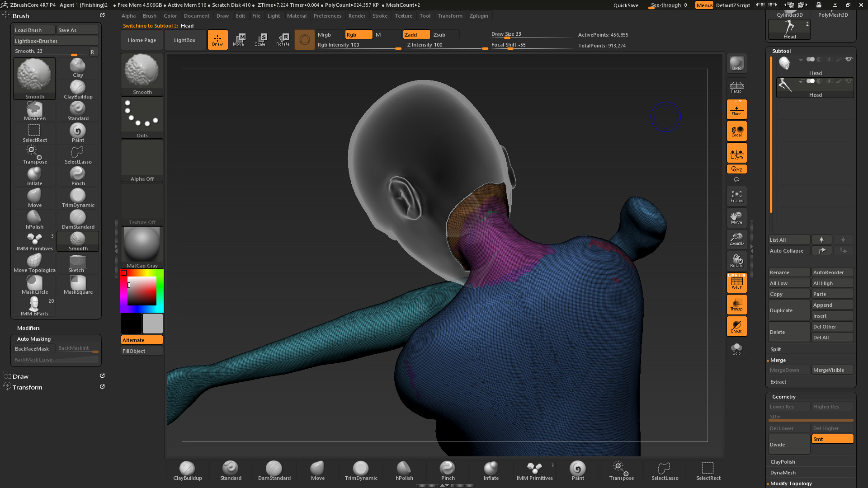Toggle the PolyF line fill display

(736, 283)
